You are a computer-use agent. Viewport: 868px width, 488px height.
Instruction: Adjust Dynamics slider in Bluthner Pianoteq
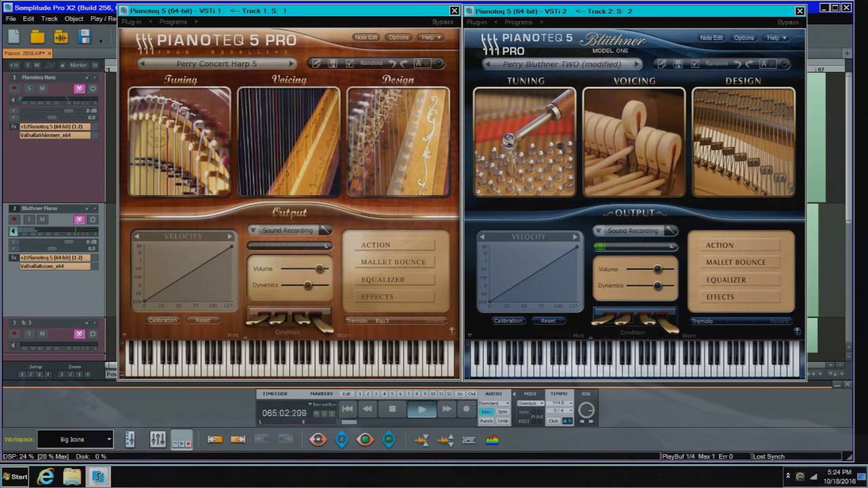[650, 285]
